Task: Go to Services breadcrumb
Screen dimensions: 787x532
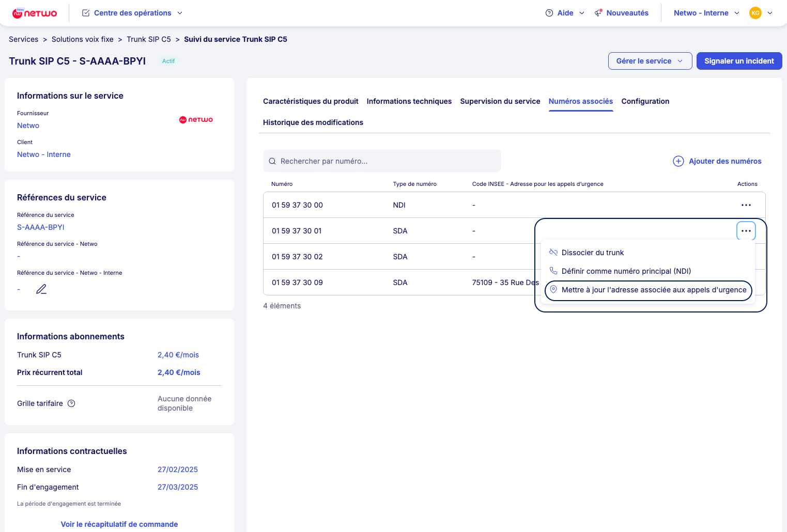Action: point(24,39)
